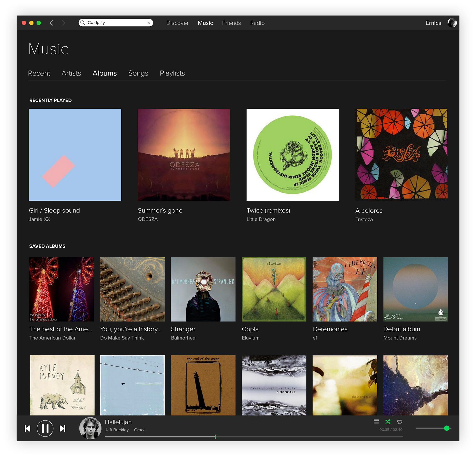The image size is (476, 457).
Task: Toggle the repeat button
Action: coord(399,422)
